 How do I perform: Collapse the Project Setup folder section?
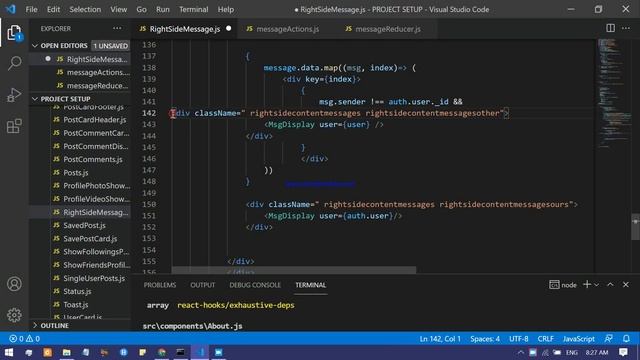pos(35,99)
